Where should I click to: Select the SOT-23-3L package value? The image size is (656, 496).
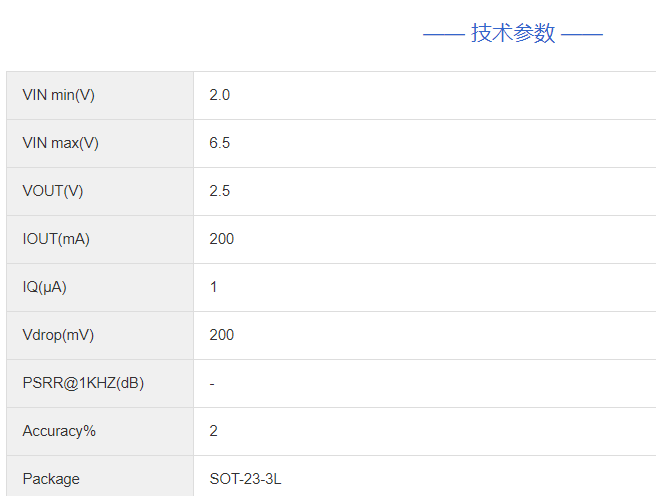pyautogui.click(x=245, y=479)
